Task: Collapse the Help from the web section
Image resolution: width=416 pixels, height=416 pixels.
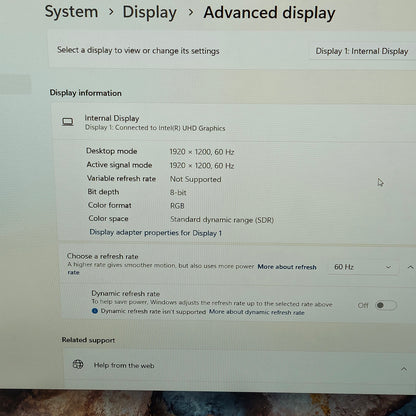Action: 404,369
